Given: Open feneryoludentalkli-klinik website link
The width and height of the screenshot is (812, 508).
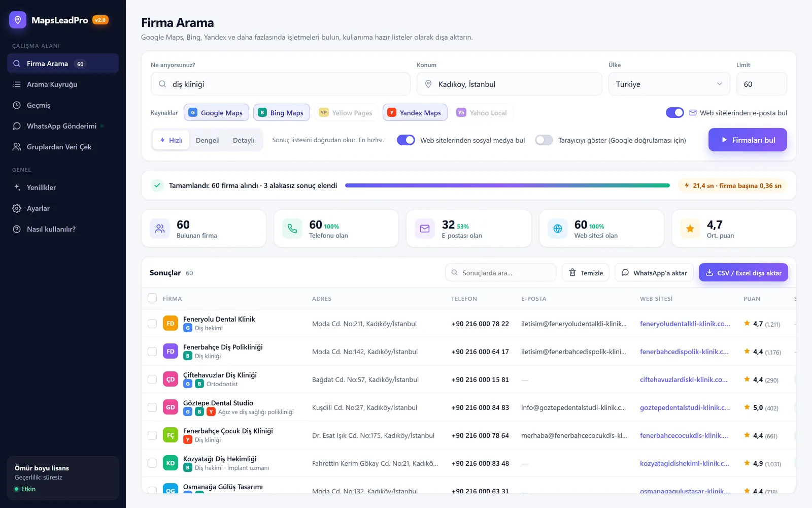Looking at the screenshot, I should [685, 324].
